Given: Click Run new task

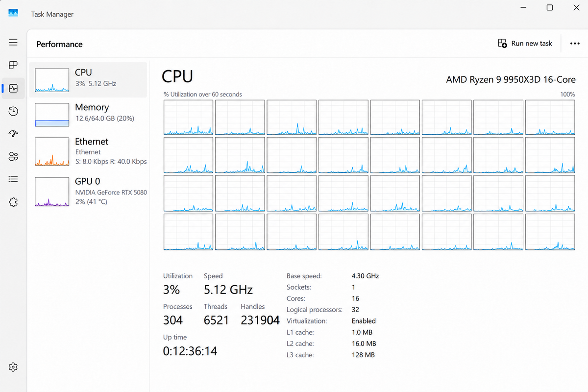Looking at the screenshot, I should (525, 44).
